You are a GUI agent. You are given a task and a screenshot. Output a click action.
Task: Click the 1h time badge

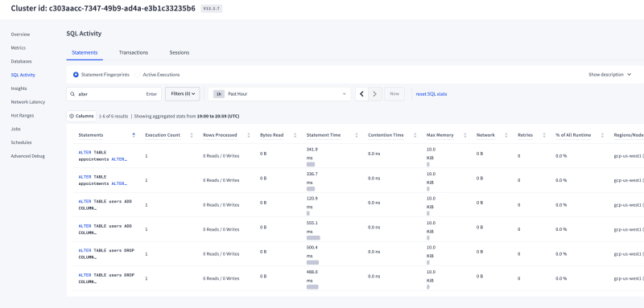pos(219,94)
